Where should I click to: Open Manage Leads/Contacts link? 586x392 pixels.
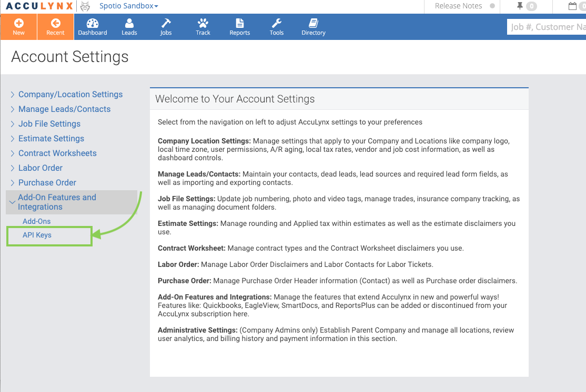[65, 109]
